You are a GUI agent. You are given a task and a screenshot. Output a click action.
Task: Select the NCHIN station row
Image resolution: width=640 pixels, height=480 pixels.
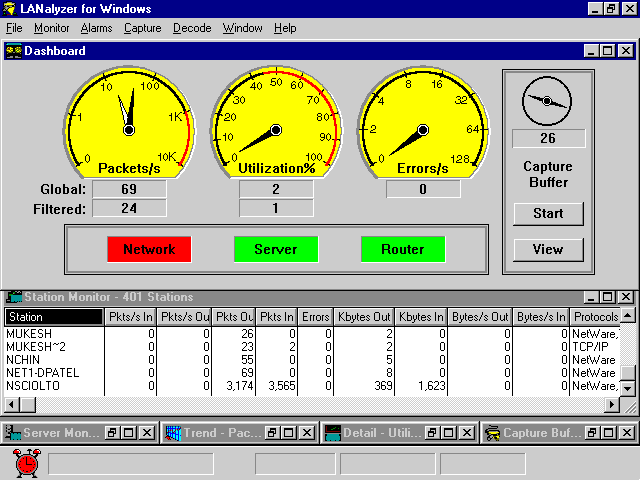point(312,360)
